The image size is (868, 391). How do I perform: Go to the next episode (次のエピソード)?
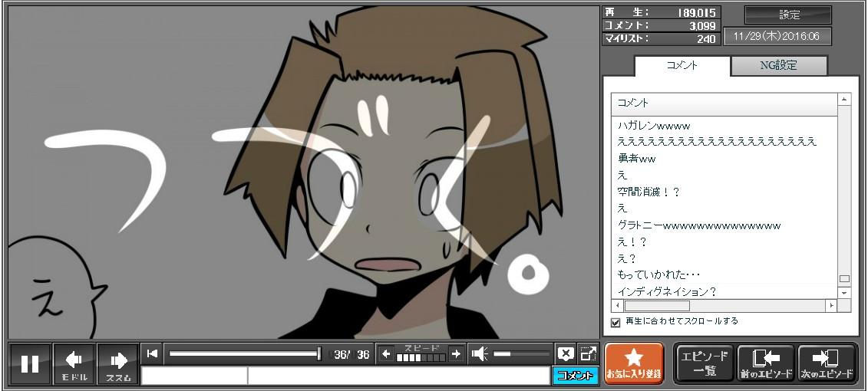pos(827,363)
